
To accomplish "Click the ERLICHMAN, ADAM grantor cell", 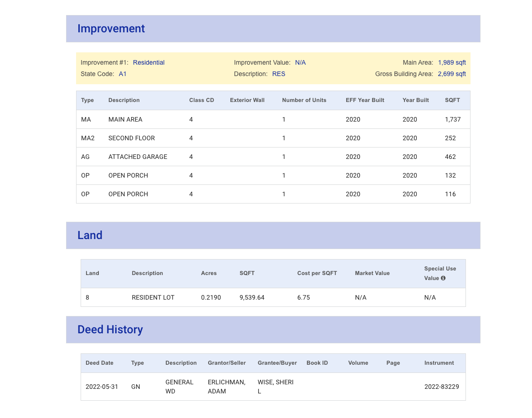I will pyautogui.click(x=226, y=387).
